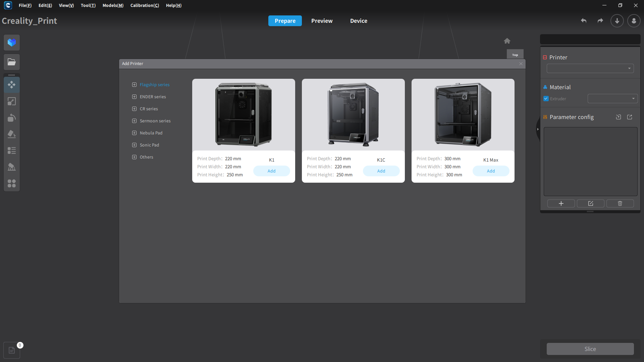644x362 pixels.
Task: Collapse the right panel arrow handle
Action: pyautogui.click(x=538, y=129)
